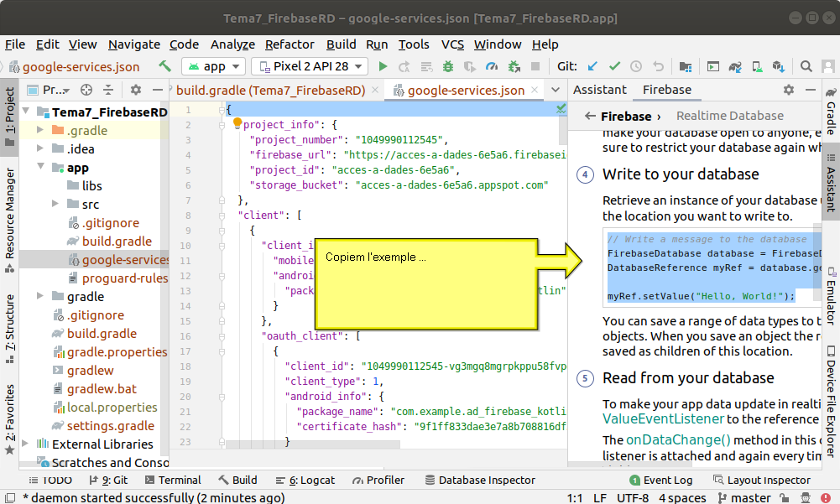This screenshot has width=840, height=504.
Task: Click the onDataChange() link
Action: [678, 439]
